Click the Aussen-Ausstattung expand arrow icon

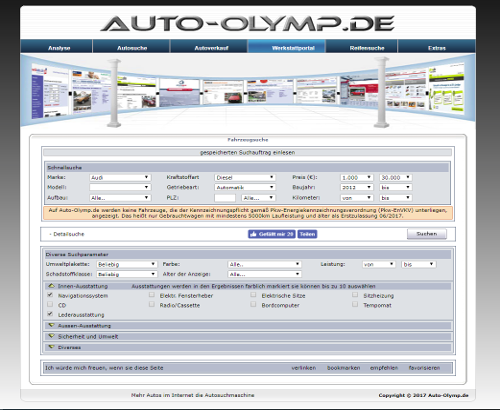[51, 325]
